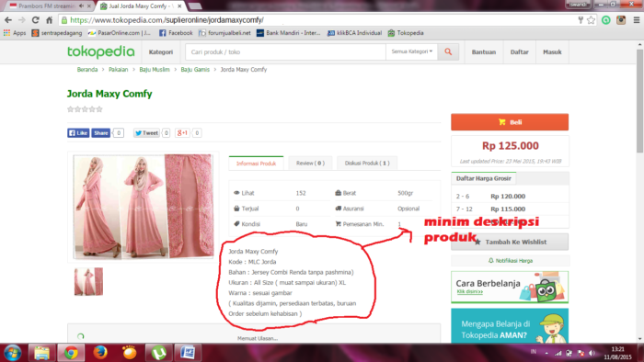Click the Tokopedia logo

coord(100,52)
